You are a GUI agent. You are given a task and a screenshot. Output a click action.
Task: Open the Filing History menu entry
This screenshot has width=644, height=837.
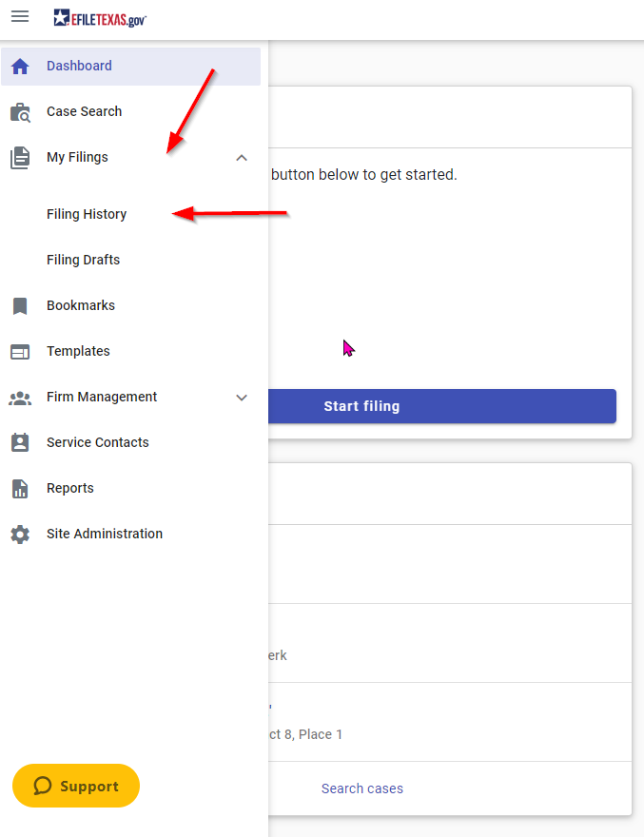click(87, 214)
